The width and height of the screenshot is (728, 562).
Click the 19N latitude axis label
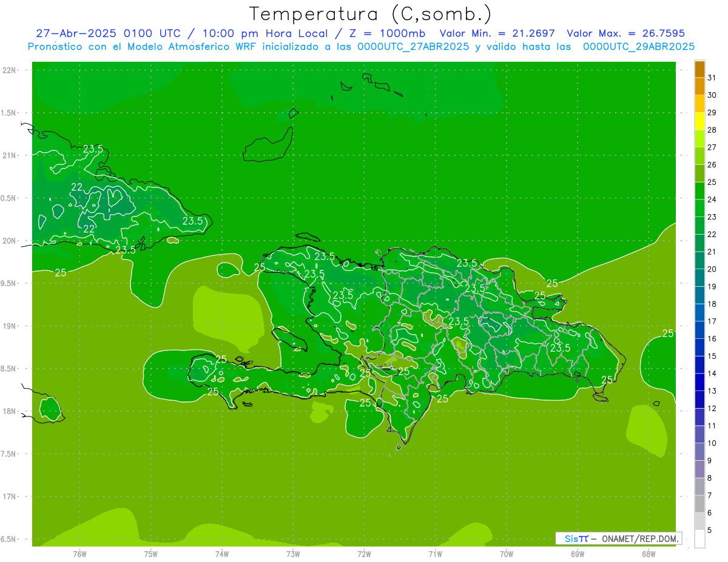(10, 326)
